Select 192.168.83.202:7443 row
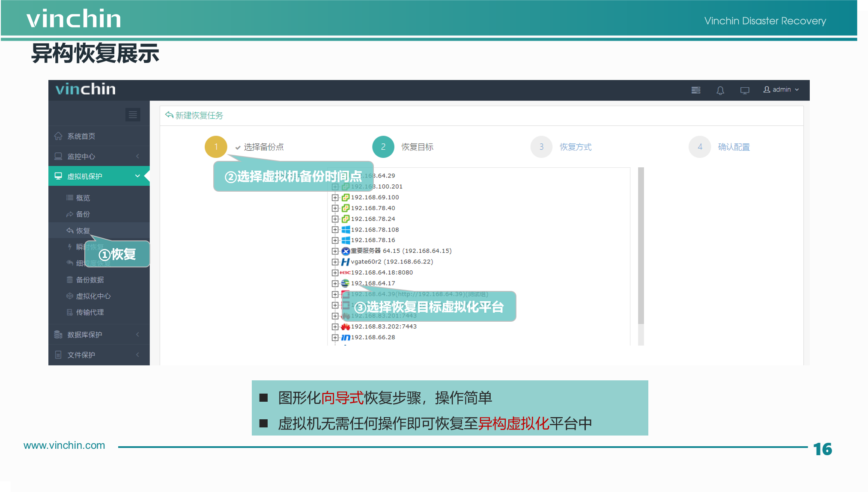Image resolution: width=868 pixels, height=492 pixels. tap(384, 326)
